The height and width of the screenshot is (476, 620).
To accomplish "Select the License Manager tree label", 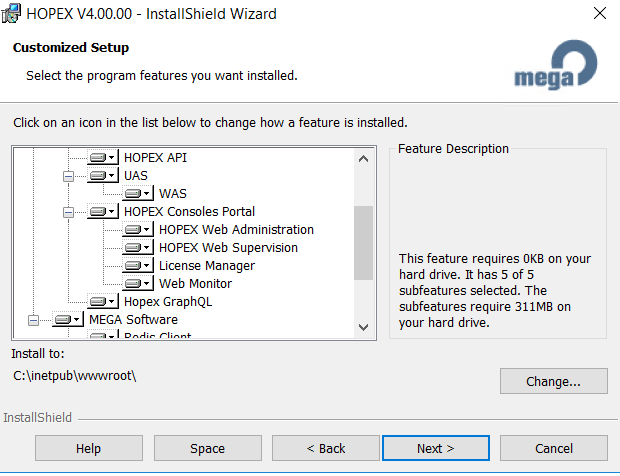I will [206, 266].
